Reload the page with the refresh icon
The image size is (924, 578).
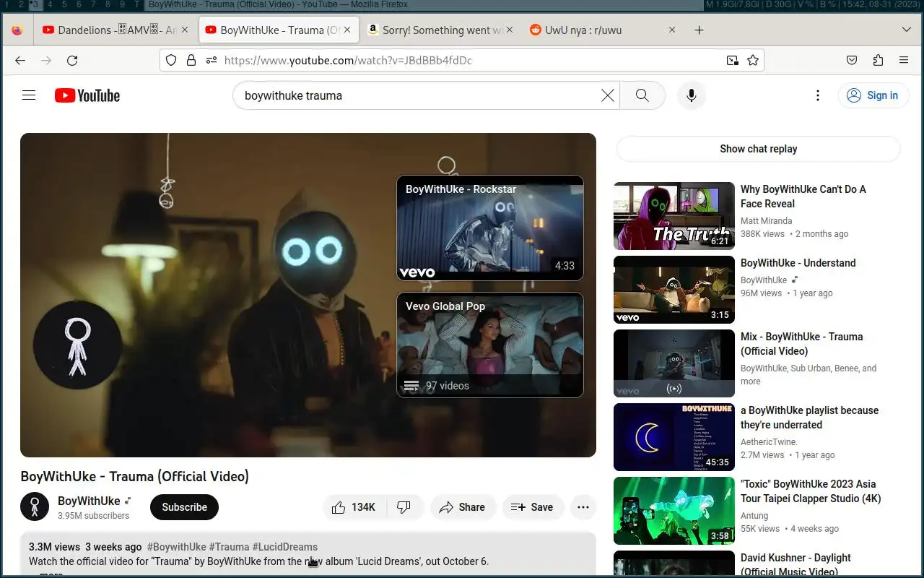72,61
